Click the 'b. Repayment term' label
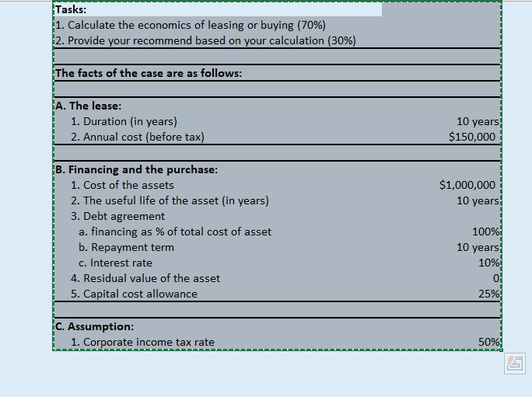The width and height of the screenshot is (532, 397). click(x=126, y=248)
